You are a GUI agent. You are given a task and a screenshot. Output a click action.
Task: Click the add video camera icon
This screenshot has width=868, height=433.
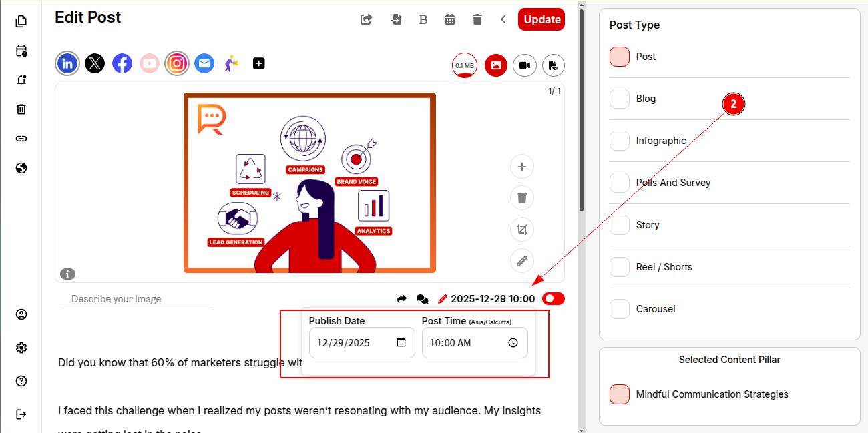tap(525, 65)
